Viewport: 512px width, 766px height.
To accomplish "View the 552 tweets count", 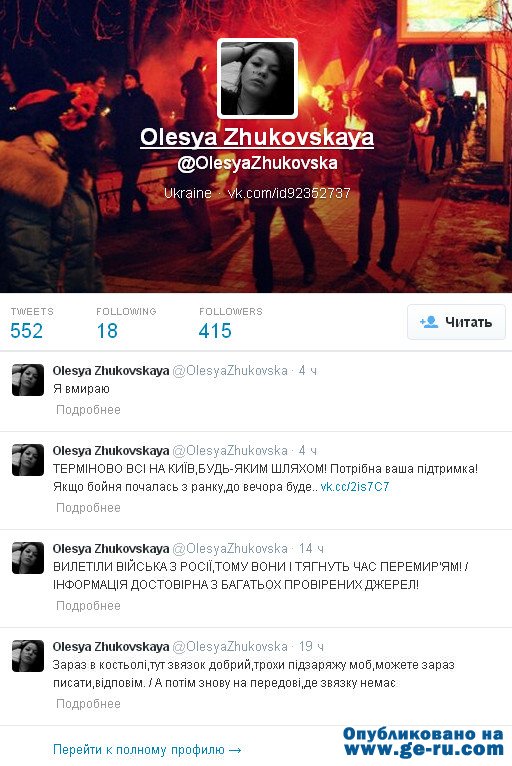I will 27,331.
